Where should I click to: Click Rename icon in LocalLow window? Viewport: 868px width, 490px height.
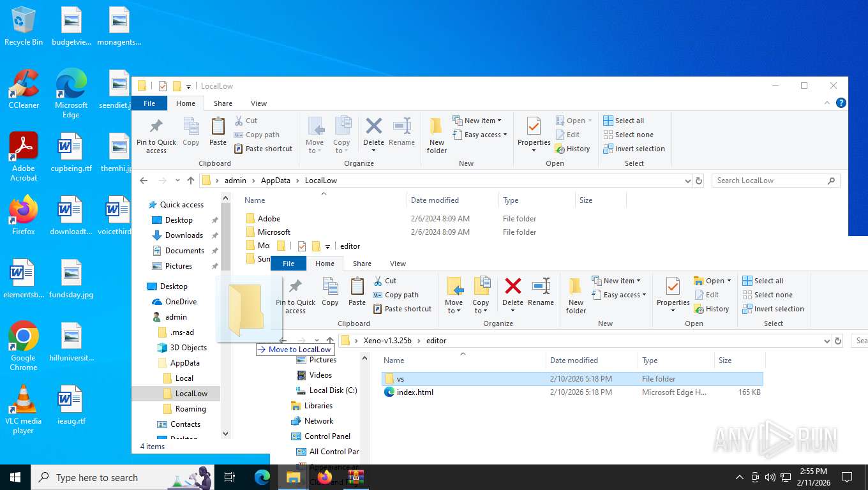coord(402,126)
